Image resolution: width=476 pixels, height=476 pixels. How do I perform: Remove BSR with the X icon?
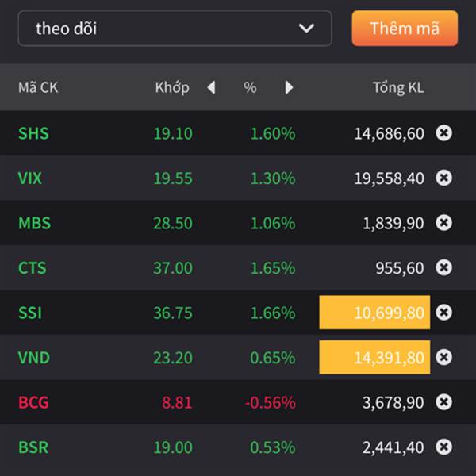coord(443,447)
